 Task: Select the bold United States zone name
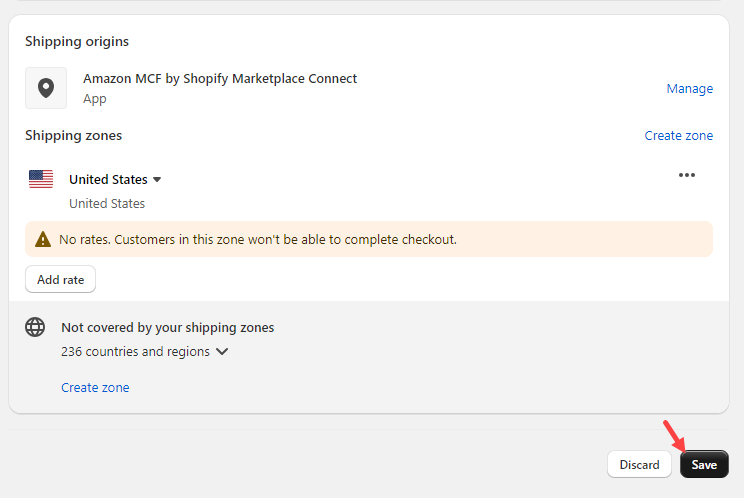tap(109, 180)
